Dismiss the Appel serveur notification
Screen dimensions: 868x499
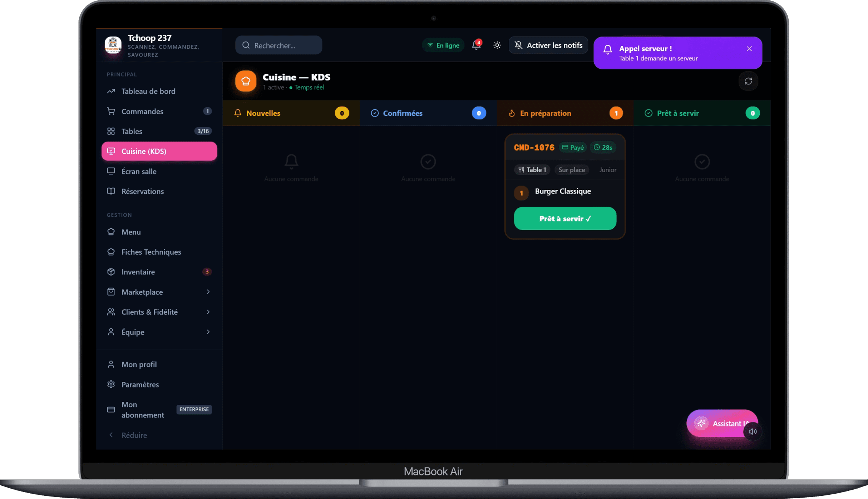coord(749,49)
